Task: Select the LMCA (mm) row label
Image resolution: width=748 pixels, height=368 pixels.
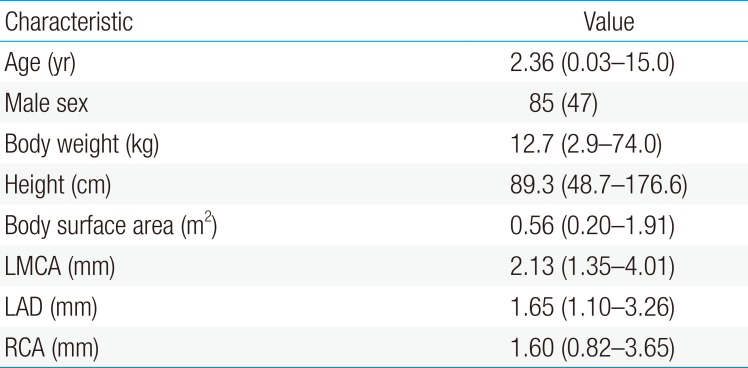Action: (60, 267)
